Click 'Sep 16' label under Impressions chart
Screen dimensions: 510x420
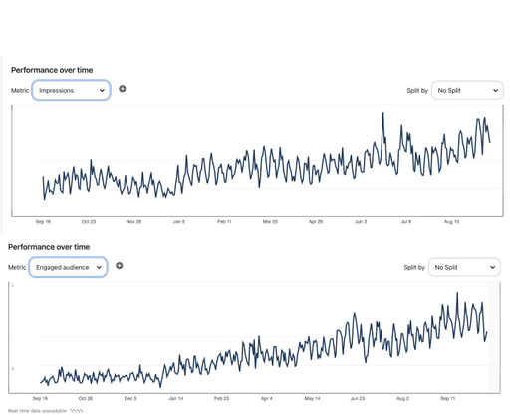click(x=43, y=221)
